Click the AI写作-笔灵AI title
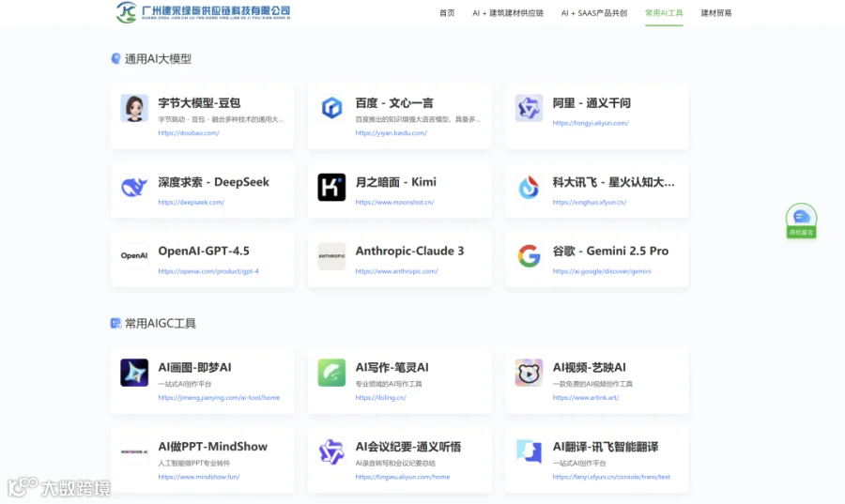845x504 pixels. coord(392,367)
